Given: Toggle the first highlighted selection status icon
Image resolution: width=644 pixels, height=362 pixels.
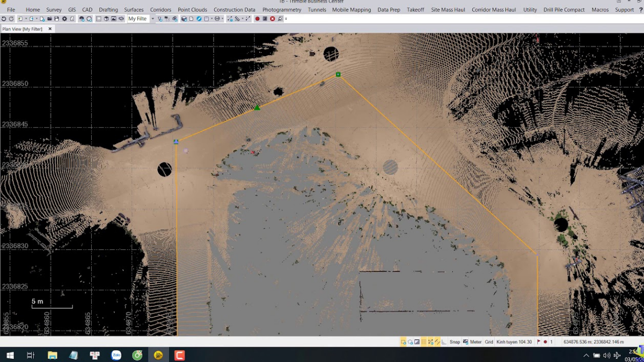Looking at the screenshot, I should [x=403, y=342].
